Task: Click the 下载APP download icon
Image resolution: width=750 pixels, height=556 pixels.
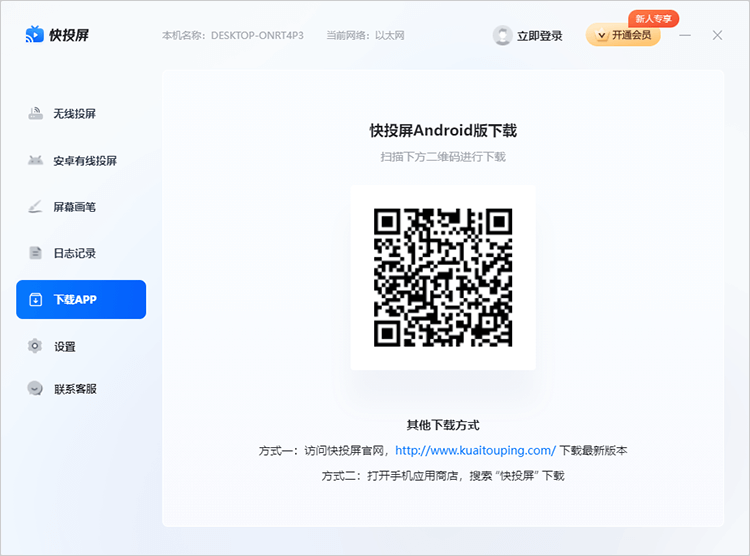Action: (x=35, y=300)
